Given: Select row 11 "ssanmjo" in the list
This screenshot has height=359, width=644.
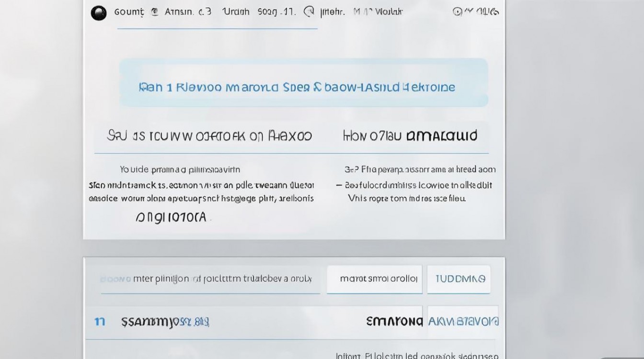Looking at the screenshot, I should (165, 322).
